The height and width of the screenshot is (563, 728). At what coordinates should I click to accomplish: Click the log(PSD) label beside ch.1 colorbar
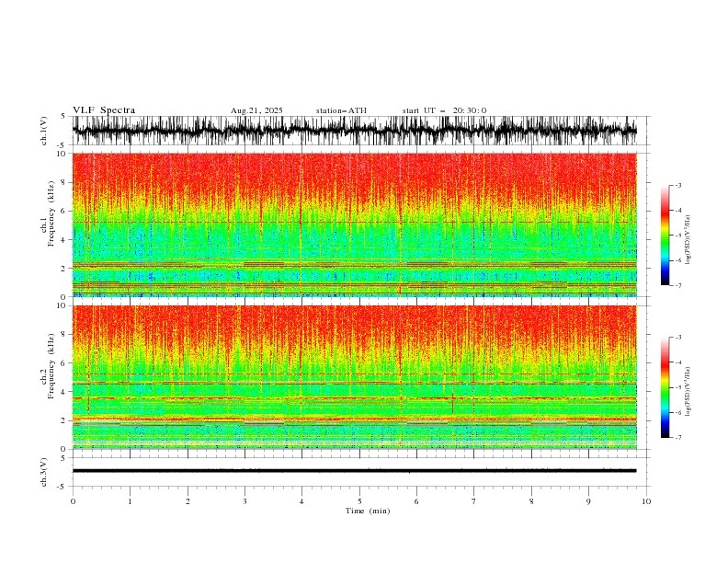(x=688, y=240)
